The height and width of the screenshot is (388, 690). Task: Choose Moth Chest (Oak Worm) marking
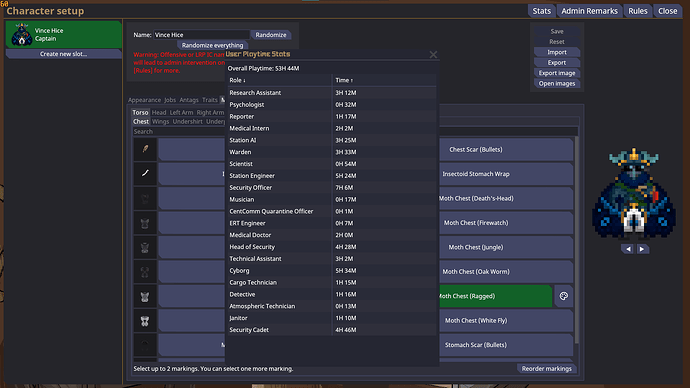click(x=506, y=272)
